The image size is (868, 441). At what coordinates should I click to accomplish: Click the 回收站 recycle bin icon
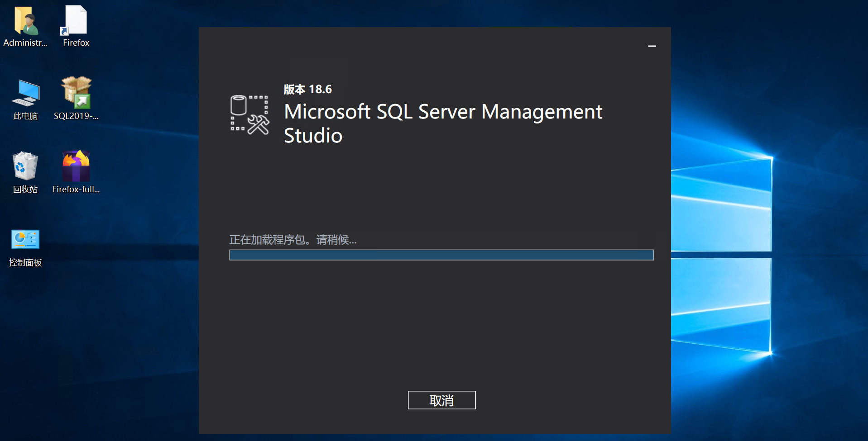(25, 166)
